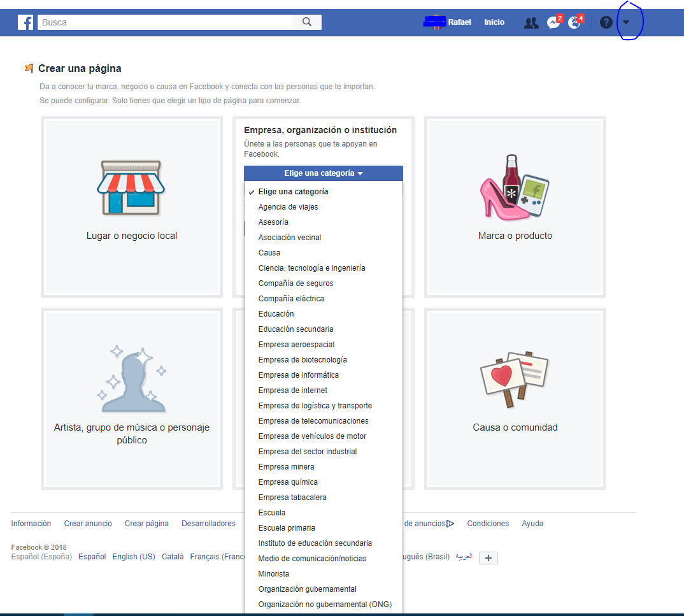Viewport: 684px width, 616px height.
Task: Choose Agencia de viajes category
Action: point(324,207)
